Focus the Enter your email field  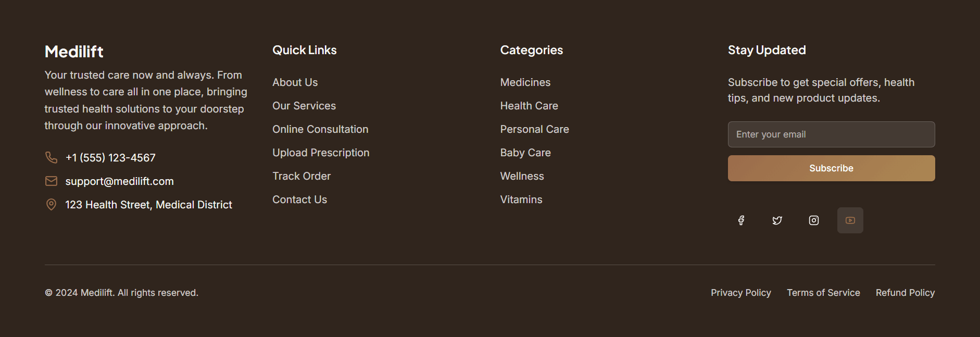pos(831,134)
